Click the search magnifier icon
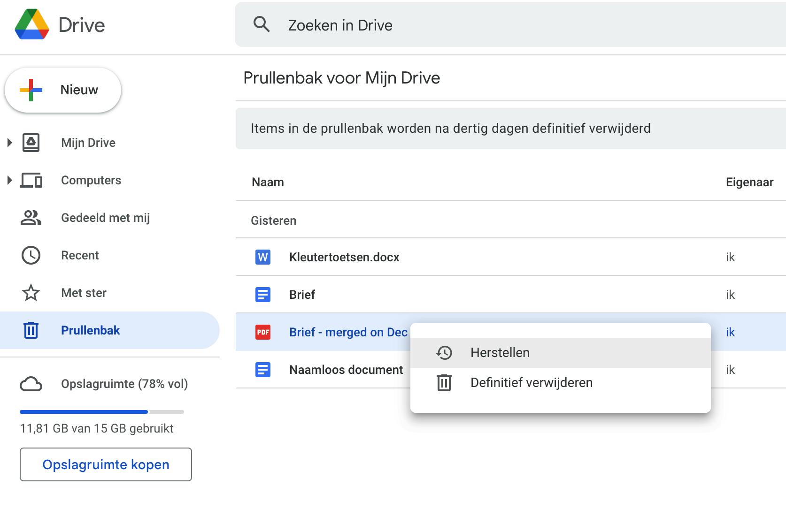Image resolution: width=786 pixels, height=532 pixels. 262,24
